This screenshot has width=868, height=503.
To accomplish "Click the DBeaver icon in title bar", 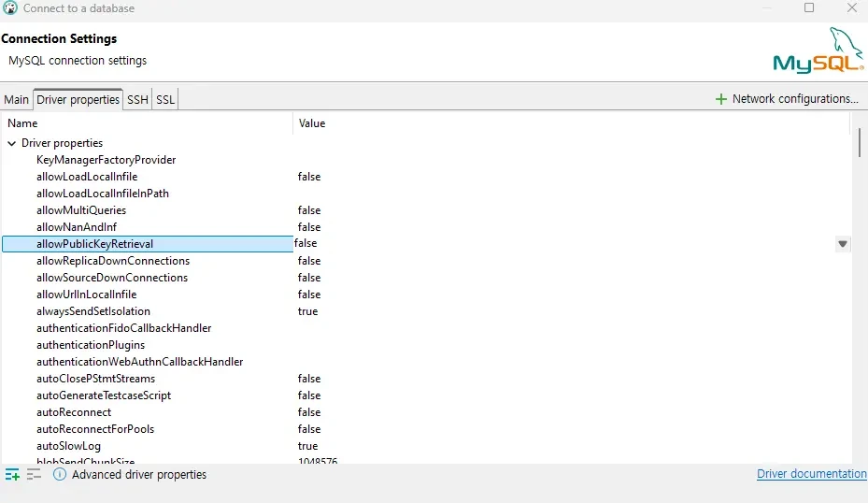I will tap(10, 7).
